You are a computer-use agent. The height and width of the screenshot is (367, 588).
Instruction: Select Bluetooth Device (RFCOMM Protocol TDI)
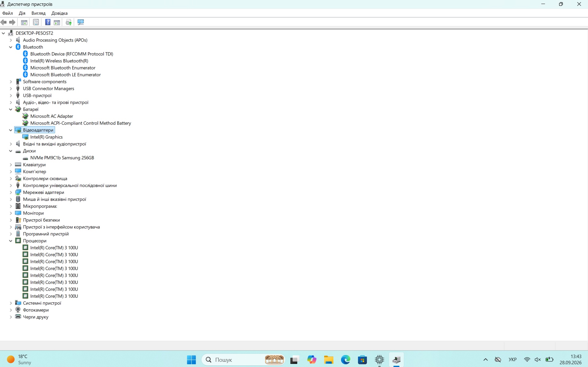click(x=72, y=54)
